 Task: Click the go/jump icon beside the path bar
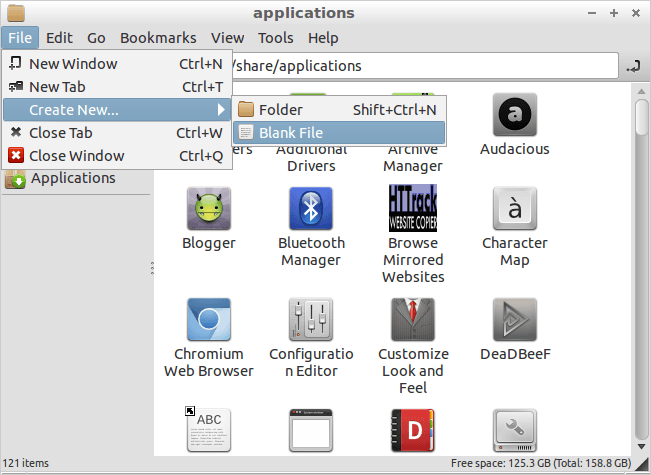[x=633, y=66]
